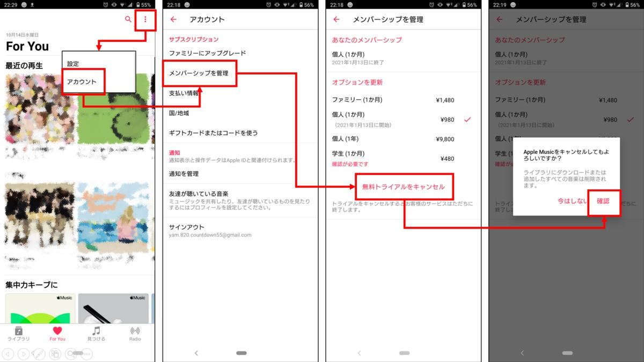Tap dimmed ファミリー (1か月) ¥1,480 behind dialog
Screen dimensions: 644x362
(564, 100)
